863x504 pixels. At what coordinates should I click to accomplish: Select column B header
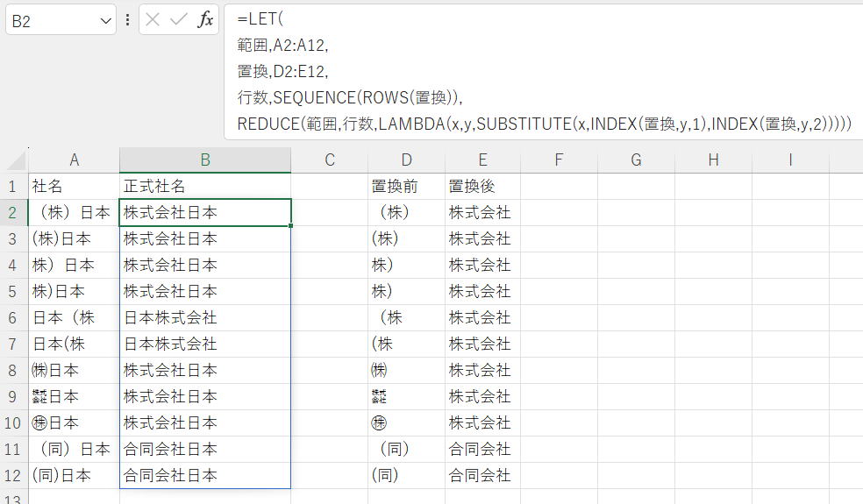(x=205, y=160)
